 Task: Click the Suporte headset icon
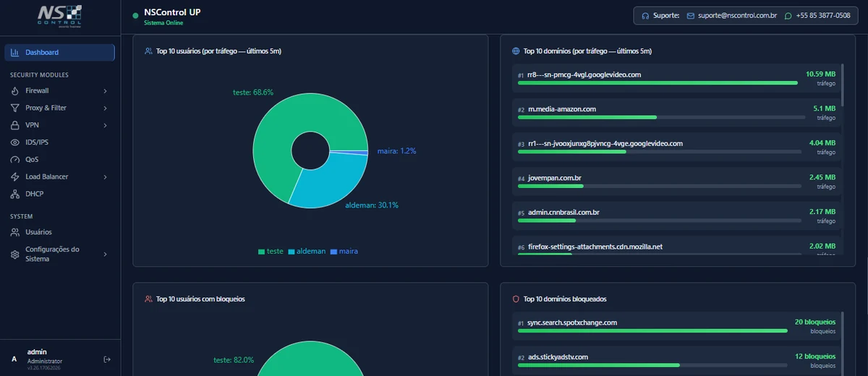point(645,15)
